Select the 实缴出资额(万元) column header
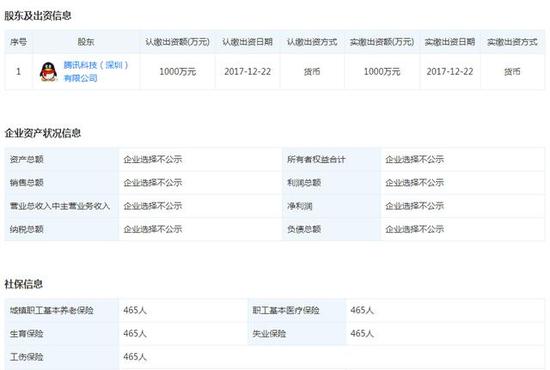This screenshot has width=550, height=370. (x=382, y=42)
